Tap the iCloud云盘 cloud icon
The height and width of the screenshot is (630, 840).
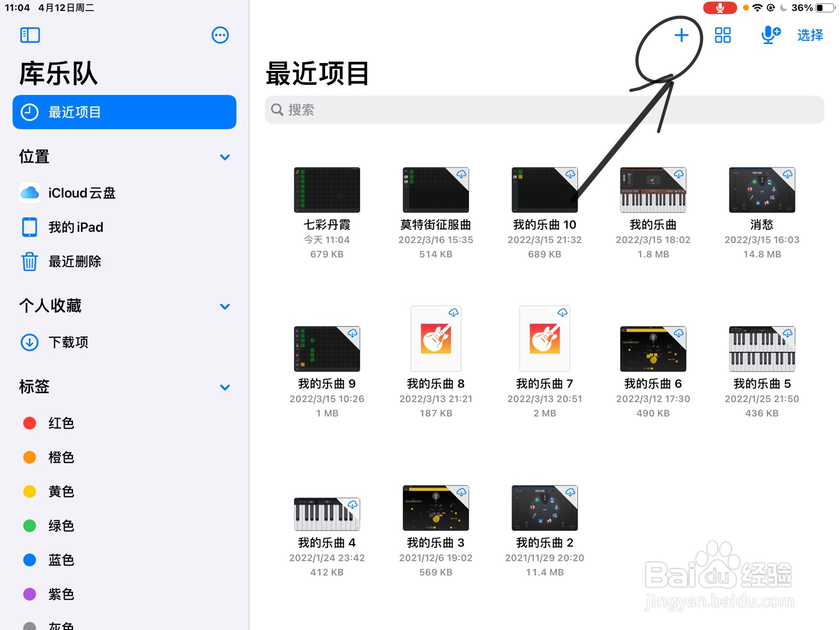pyautogui.click(x=29, y=193)
